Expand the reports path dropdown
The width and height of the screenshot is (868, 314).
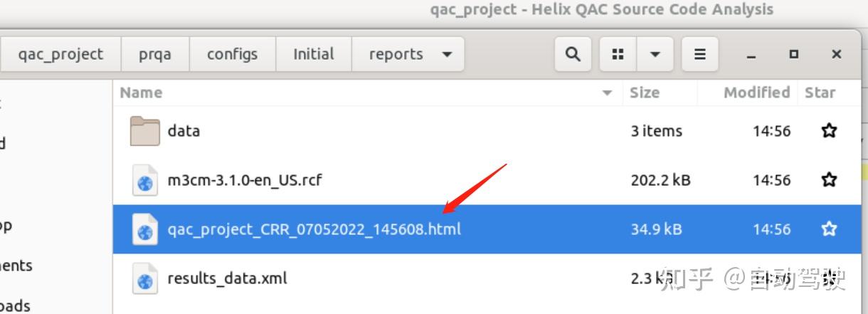[x=447, y=54]
